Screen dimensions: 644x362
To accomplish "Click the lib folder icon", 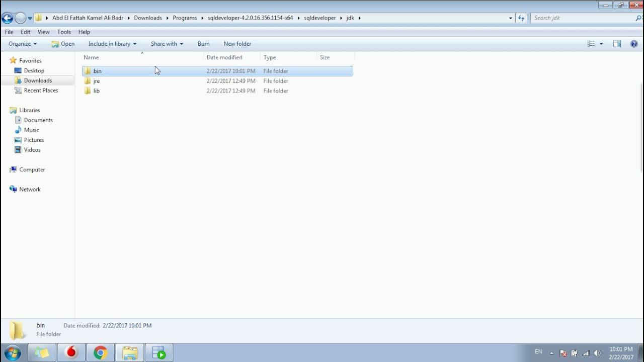I will tap(88, 91).
